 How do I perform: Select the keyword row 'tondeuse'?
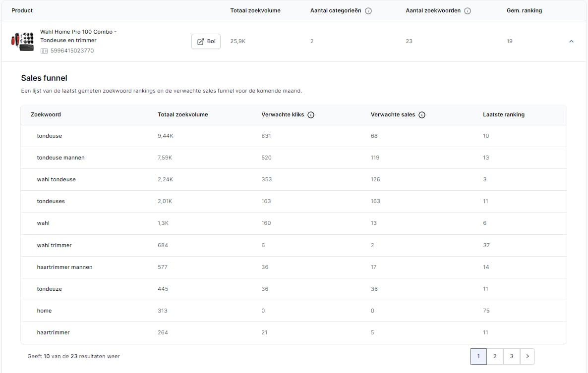pyautogui.click(x=49, y=136)
